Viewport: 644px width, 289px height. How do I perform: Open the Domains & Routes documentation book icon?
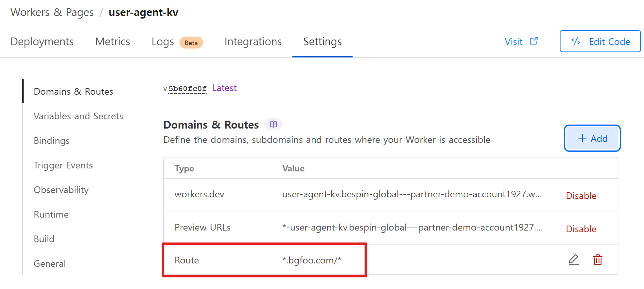coord(273,125)
